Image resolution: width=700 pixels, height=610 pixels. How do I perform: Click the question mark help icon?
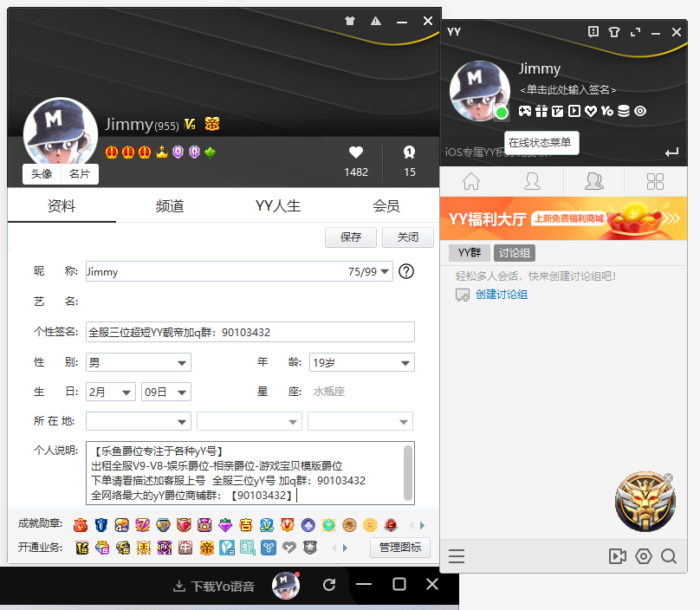(x=406, y=271)
